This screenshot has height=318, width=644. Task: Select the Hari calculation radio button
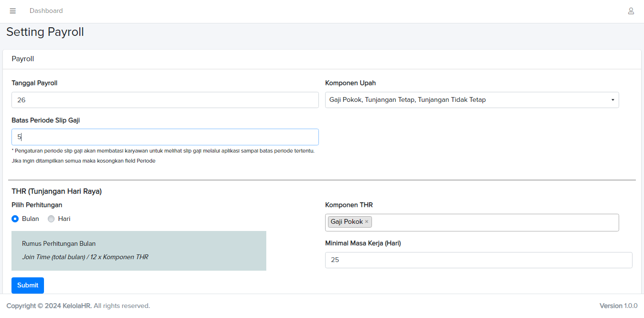[51, 219]
